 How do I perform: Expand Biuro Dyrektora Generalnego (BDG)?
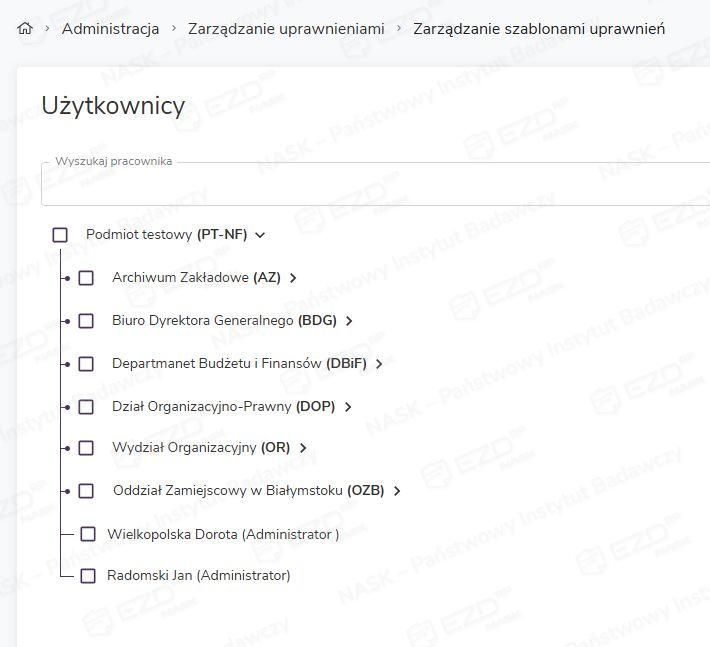[x=349, y=321]
